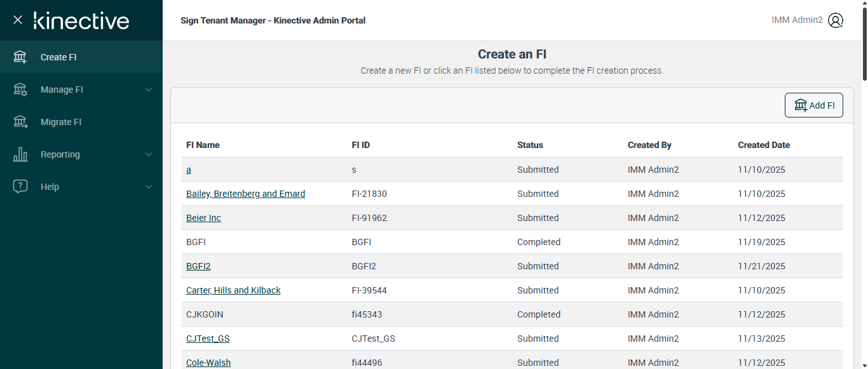Open the Bailey, Breitenberg and Emard link
Viewport: 868px width, 369px height.
(245, 194)
